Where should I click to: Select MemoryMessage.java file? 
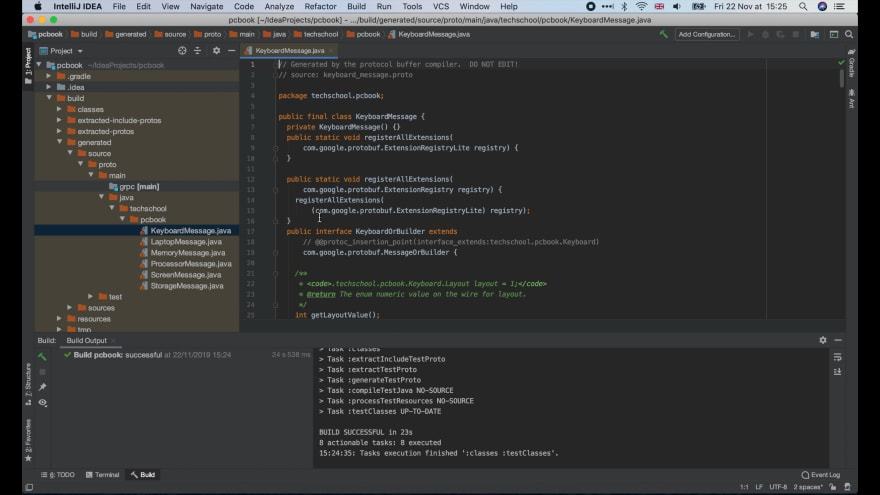coord(187,253)
